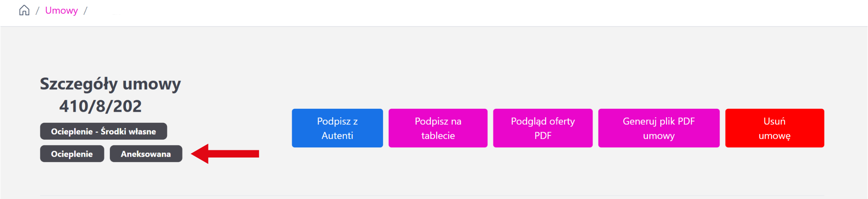Open Podgląd oferty PDF

click(542, 128)
